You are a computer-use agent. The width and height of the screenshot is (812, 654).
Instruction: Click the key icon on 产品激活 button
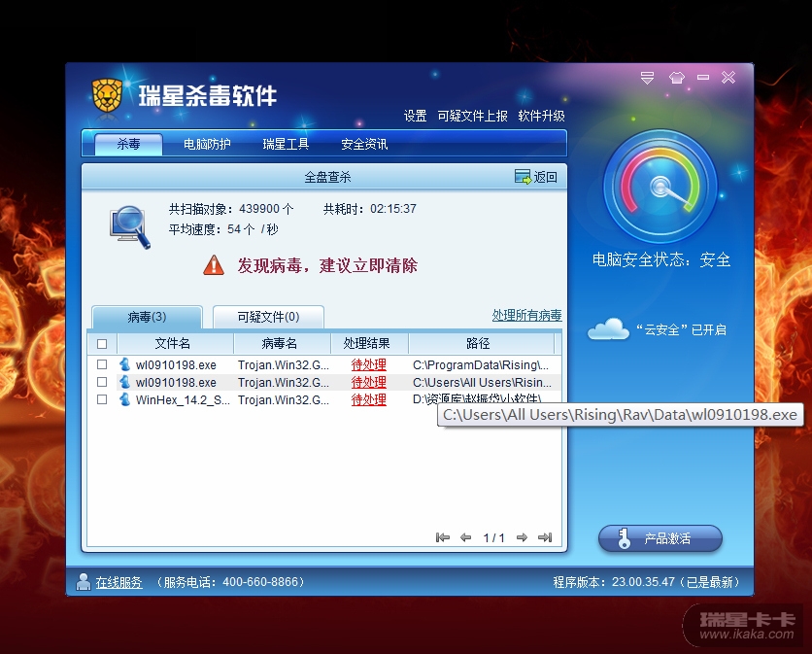tap(624, 538)
